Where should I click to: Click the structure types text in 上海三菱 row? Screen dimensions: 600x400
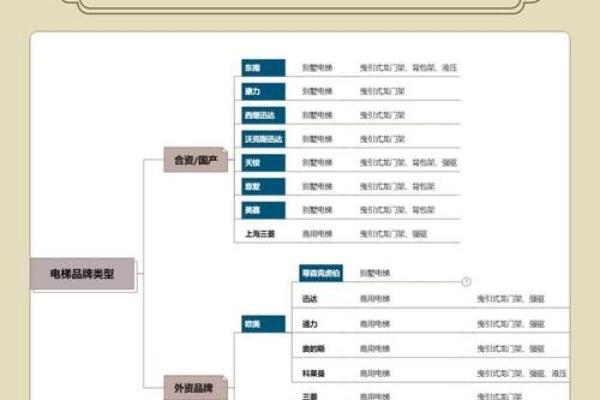[x=393, y=234]
